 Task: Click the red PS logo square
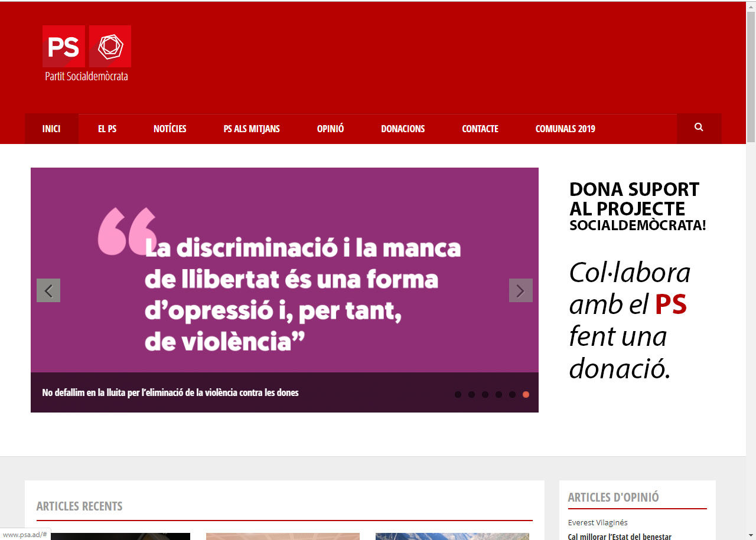coord(64,46)
